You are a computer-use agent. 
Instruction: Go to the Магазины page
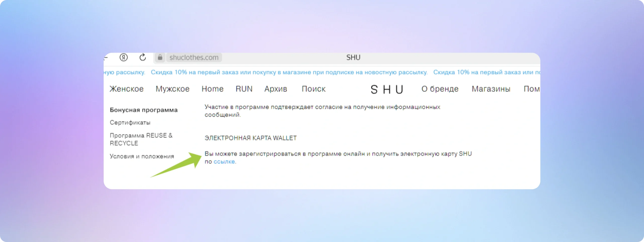491,89
